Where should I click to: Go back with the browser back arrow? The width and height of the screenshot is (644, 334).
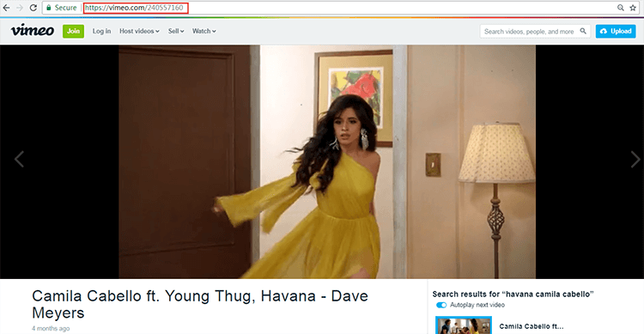click(6, 8)
